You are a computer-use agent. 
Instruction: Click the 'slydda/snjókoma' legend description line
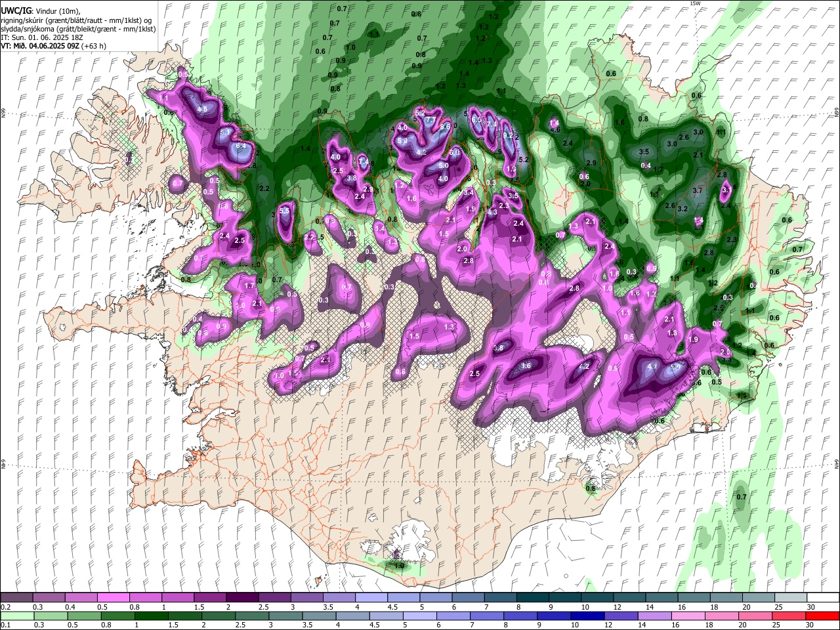78,29
